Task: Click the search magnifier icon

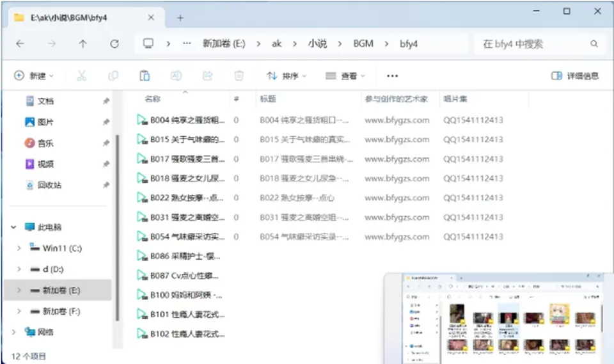Action: (594, 44)
